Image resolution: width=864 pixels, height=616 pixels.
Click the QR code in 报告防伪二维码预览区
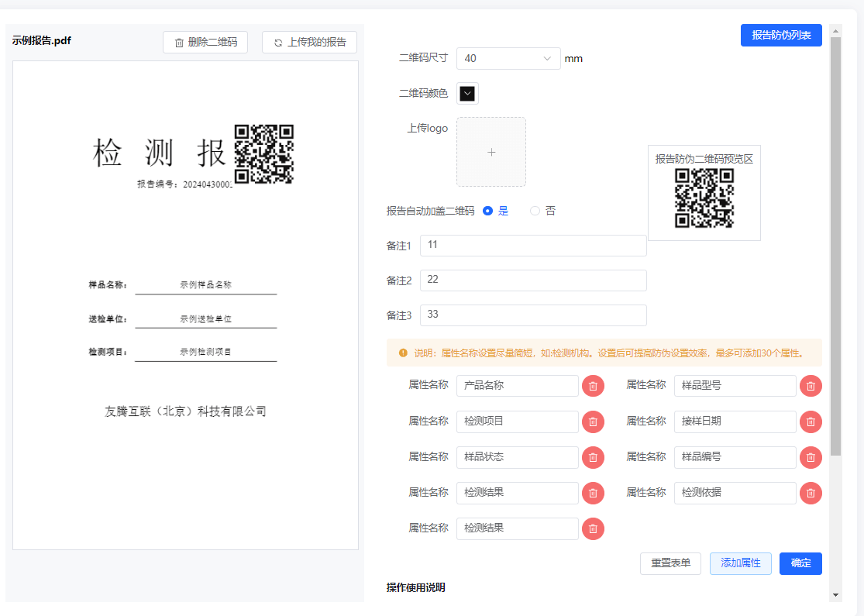coord(704,198)
